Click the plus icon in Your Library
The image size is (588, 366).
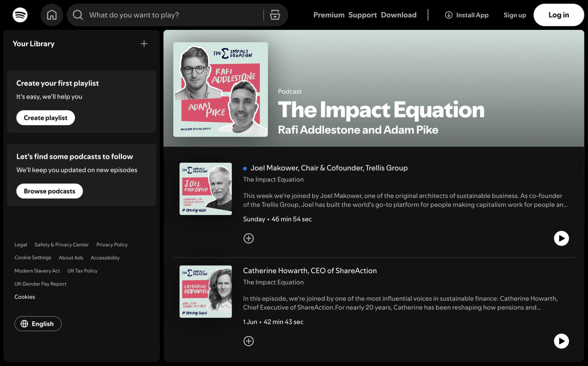pyautogui.click(x=144, y=44)
